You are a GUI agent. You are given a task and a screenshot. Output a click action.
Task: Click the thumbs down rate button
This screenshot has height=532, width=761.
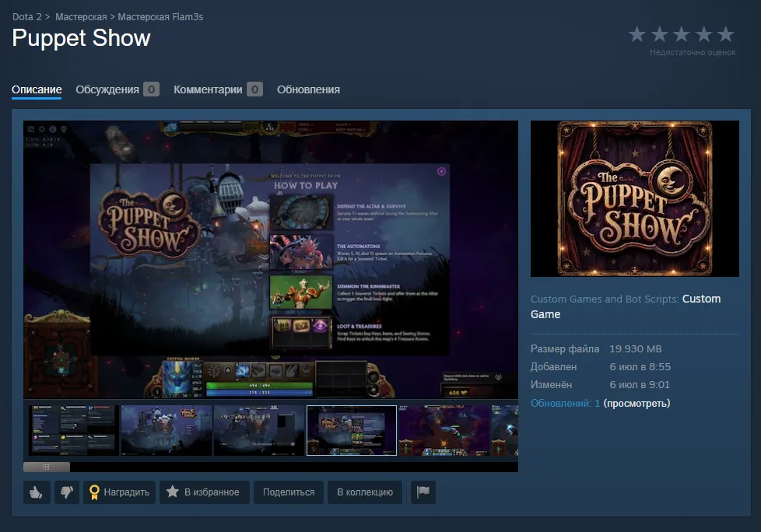(66, 492)
